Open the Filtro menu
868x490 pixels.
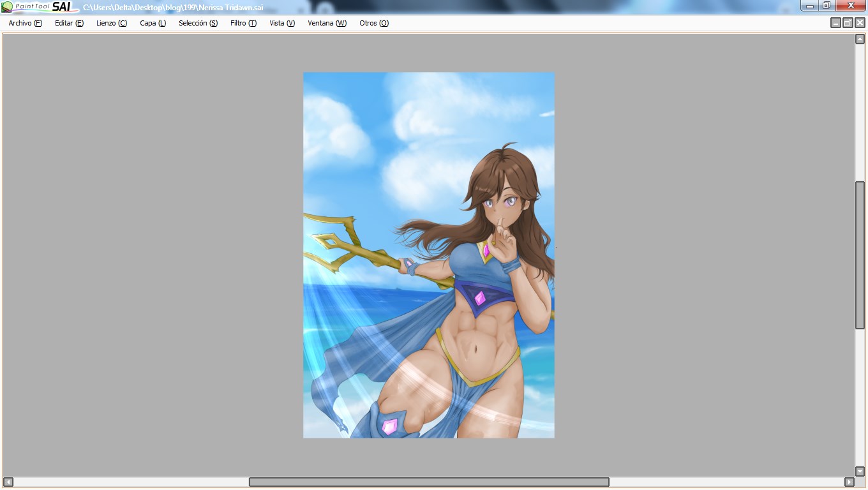pyautogui.click(x=243, y=23)
